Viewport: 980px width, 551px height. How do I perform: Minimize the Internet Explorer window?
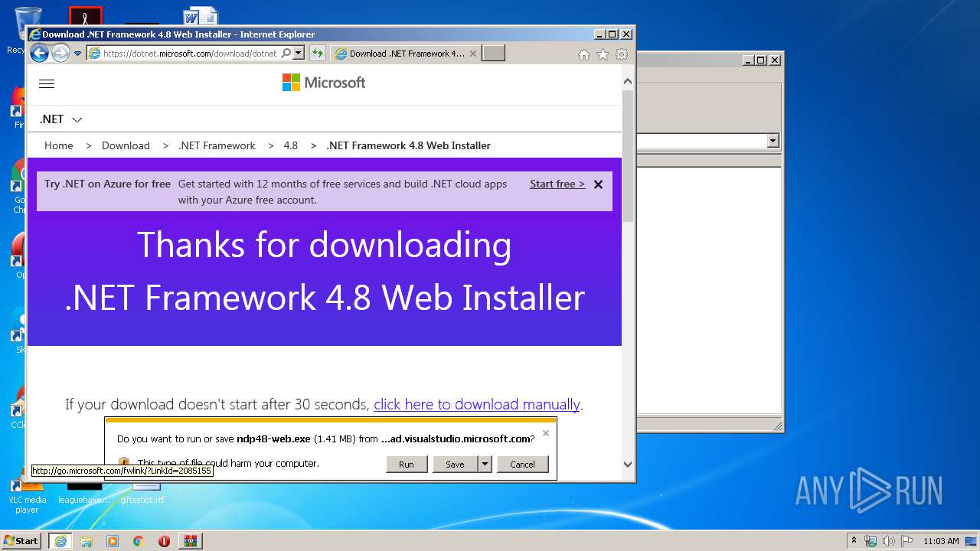click(x=599, y=34)
